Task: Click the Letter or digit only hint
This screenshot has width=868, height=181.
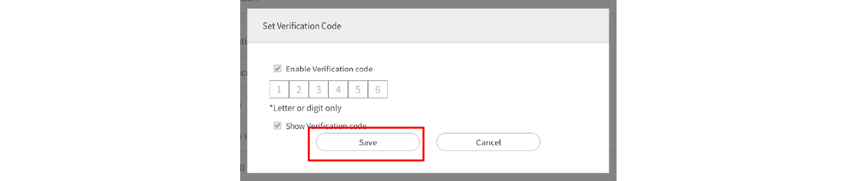Action: pos(305,108)
